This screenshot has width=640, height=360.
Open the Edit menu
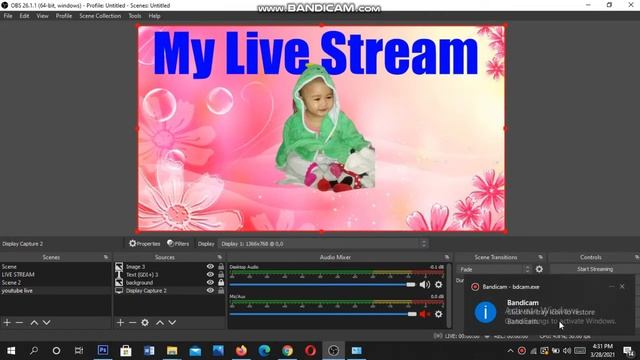(24, 16)
